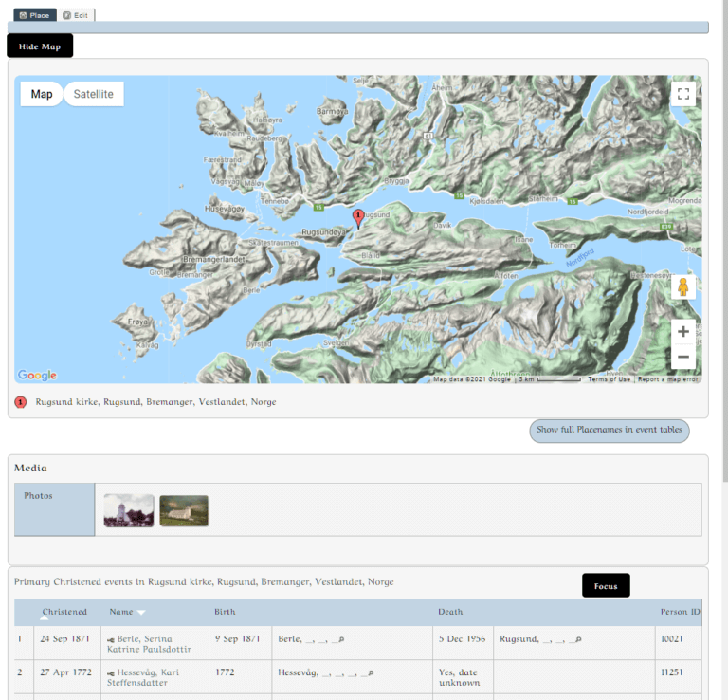Screen dimensions: 728x700
Task: Open the Google logo link on map
Action: point(37,376)
